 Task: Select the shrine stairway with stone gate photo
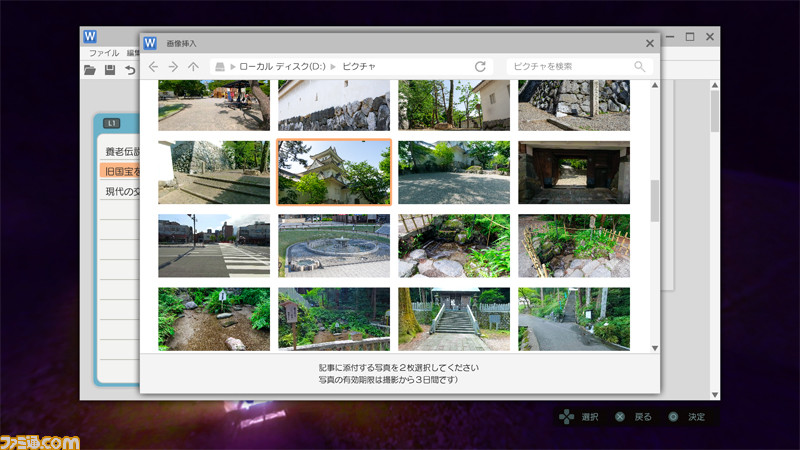(454, 319)
